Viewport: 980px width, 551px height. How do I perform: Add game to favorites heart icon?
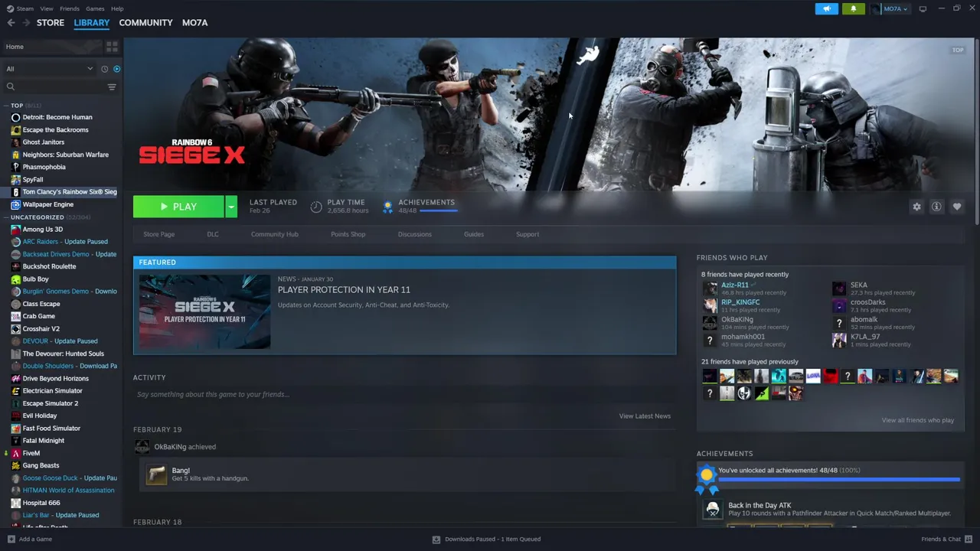956,207
